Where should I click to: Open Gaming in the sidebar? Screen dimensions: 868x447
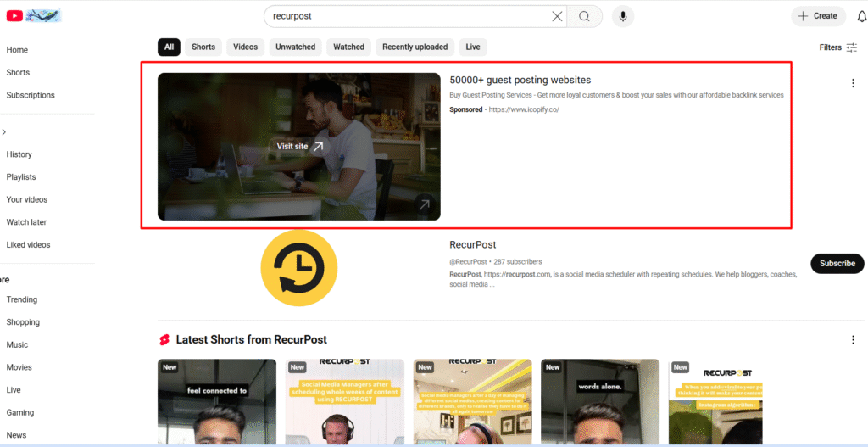[20, 413]
